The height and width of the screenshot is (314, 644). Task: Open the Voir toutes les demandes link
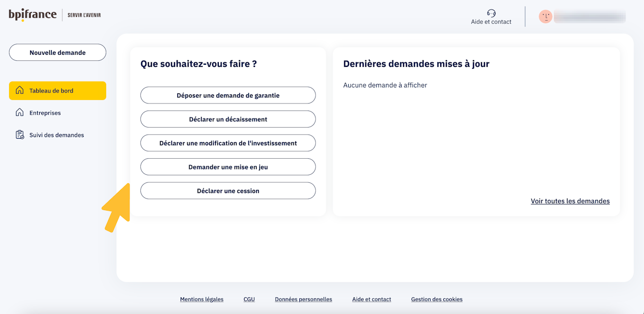click(x=570, y=201)
